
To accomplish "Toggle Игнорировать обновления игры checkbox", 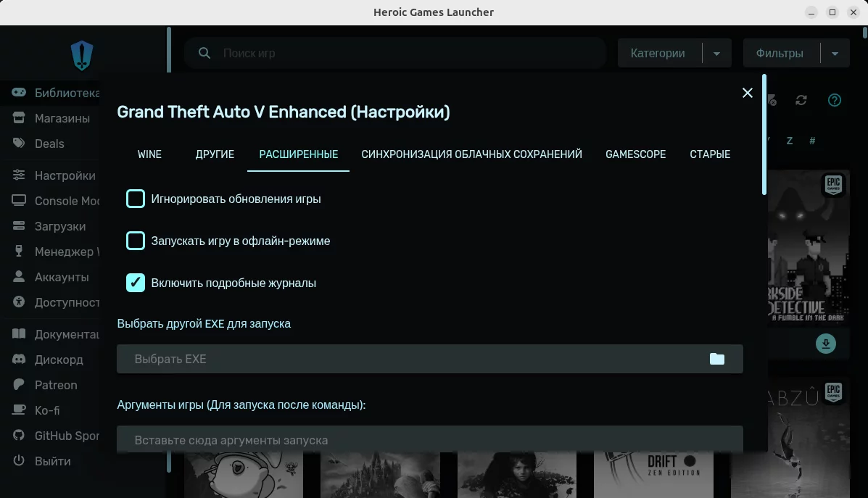I will [x=136, y=199].
